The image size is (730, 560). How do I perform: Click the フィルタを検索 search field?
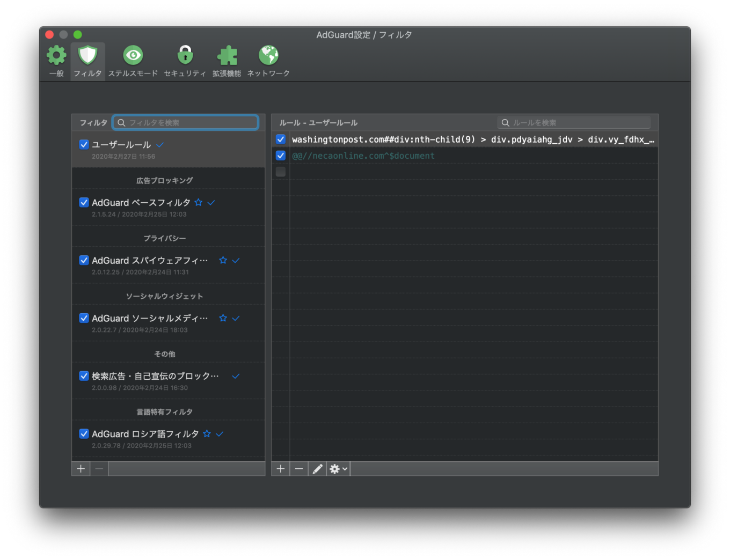click(x=186, y=123)
